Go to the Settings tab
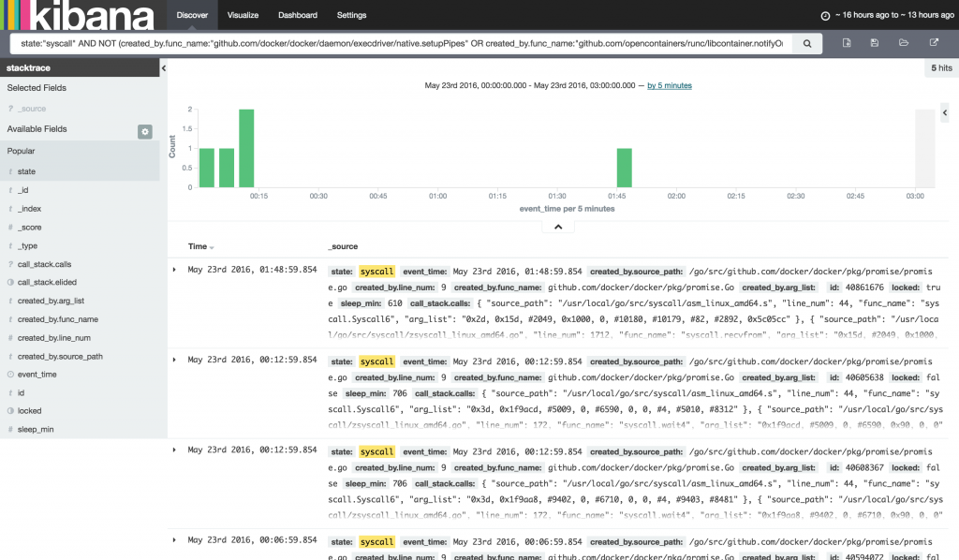959x560 pixels. 351,15
